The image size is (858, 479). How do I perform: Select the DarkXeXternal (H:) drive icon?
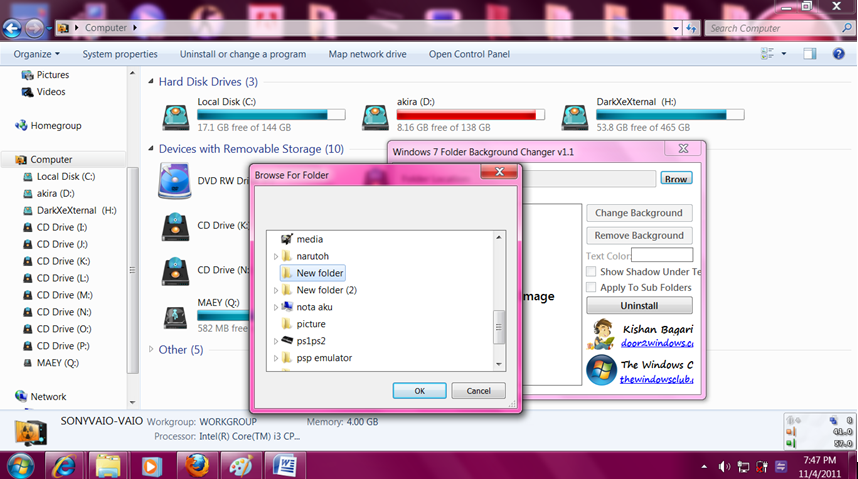click(x=575, y=117)
